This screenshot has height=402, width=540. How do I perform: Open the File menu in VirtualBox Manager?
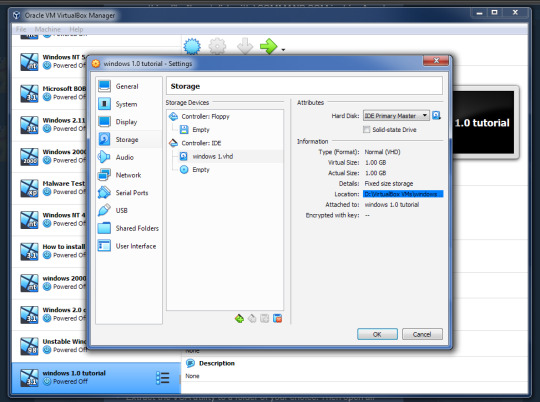pyautogui.click(x=21, y=29)
